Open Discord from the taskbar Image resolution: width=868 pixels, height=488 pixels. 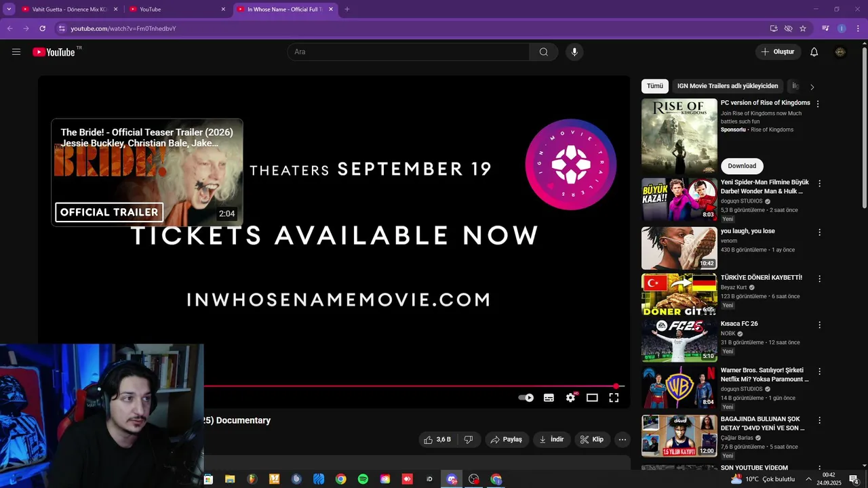(452, 479)
